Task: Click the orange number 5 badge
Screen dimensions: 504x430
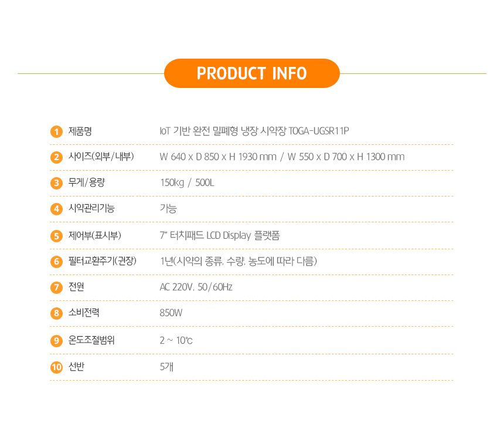Action: tap(56, 236)
